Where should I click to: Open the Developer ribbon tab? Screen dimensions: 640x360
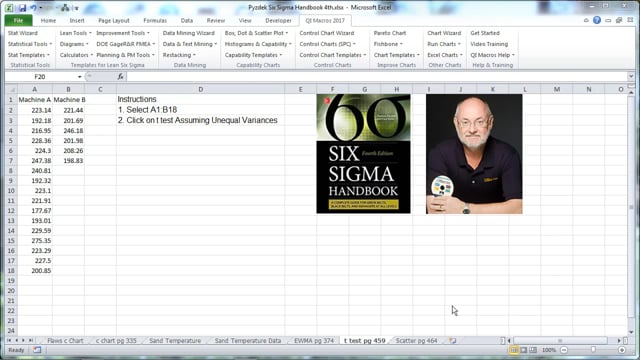coord(278,20)
